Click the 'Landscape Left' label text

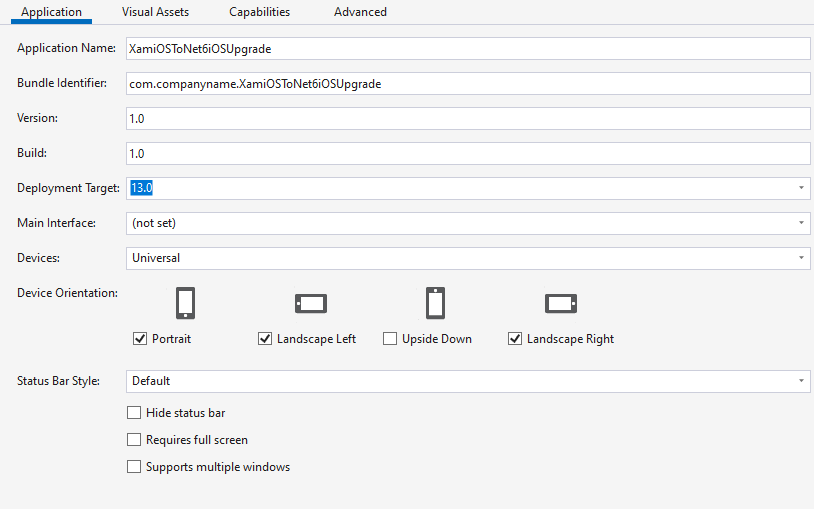(x=316, y=339)
